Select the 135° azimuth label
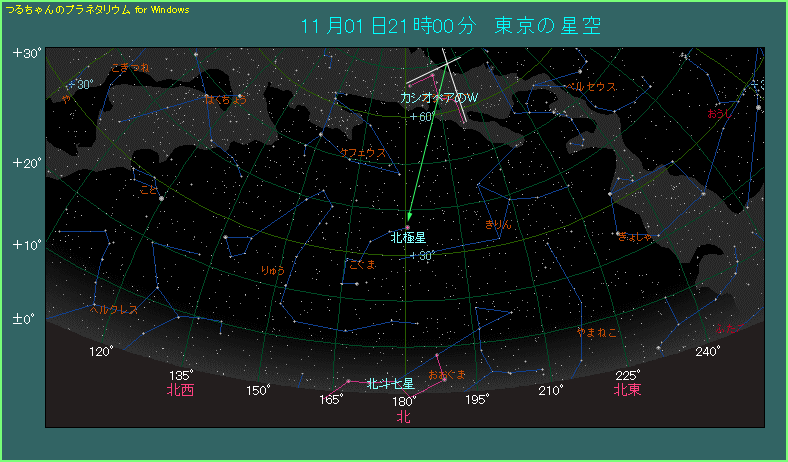Viewport: 788px width, 462px height. point(181,376)
